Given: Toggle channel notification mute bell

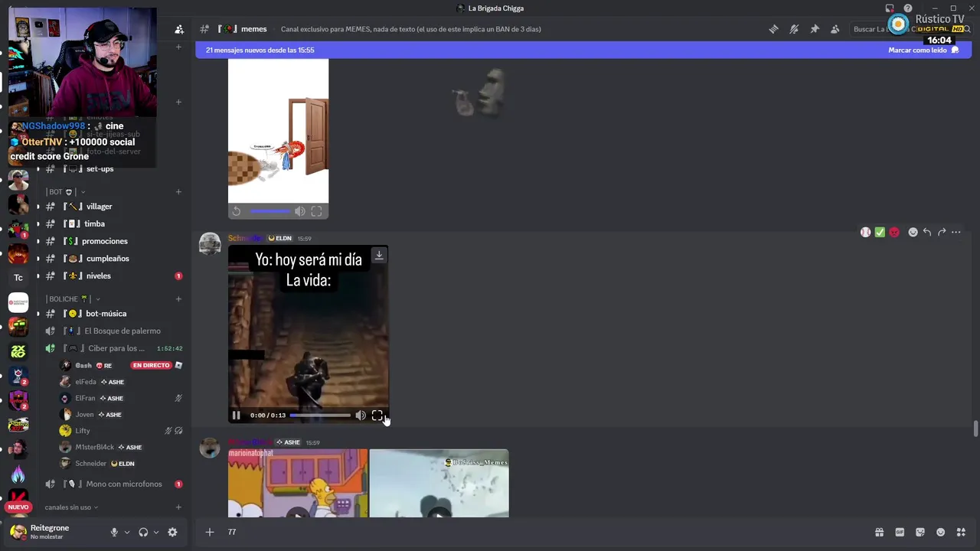Looking at the screenshot, I should (794, 29).
